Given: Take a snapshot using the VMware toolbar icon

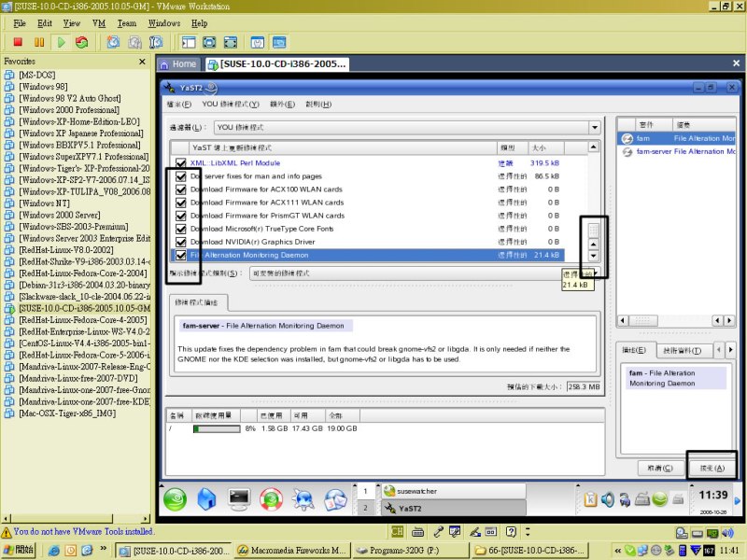Looking at the screenshot, I should coord(113,42).
